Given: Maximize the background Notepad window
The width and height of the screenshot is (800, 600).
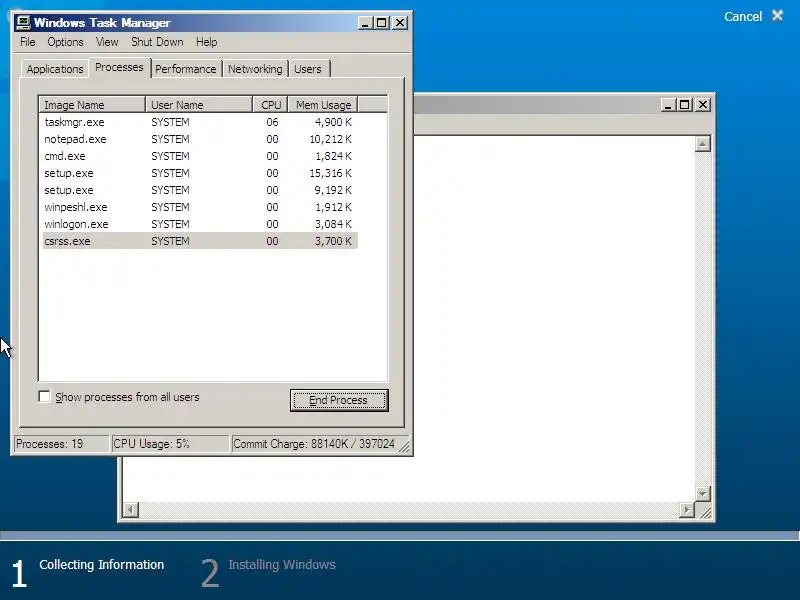Looking at the screenshot, I should click(x=684, y=105).
